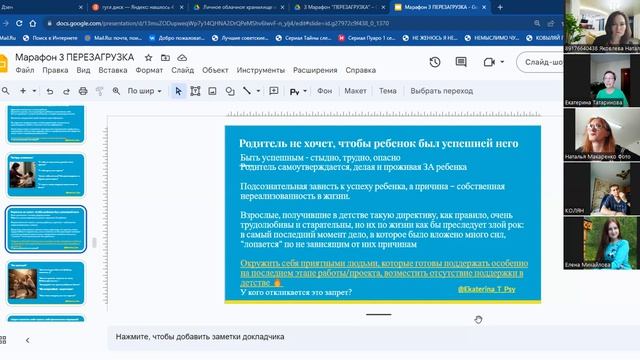Insert a text box
The width and height of the screenshot is (640, 360).
[195, 91]
